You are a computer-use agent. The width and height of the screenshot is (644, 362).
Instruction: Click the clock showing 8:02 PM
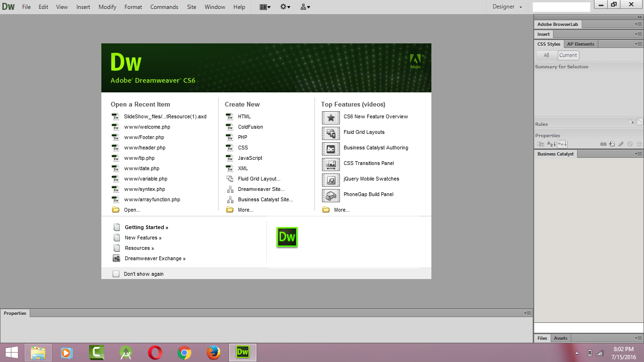[x=624, y=349]
